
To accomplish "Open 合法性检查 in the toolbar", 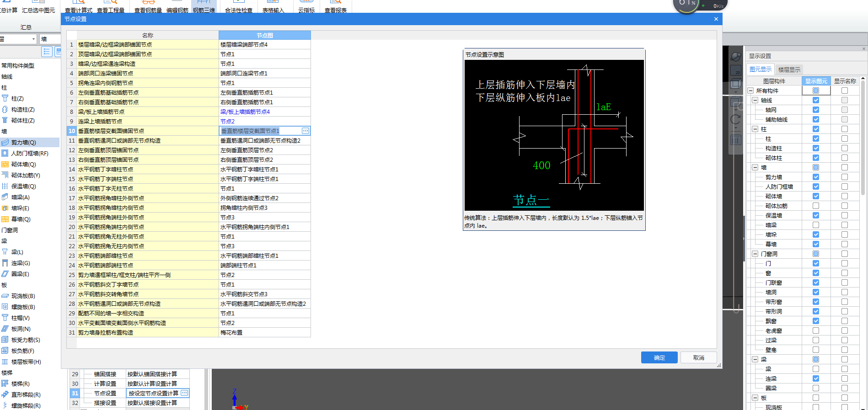I will pos(239,7).
